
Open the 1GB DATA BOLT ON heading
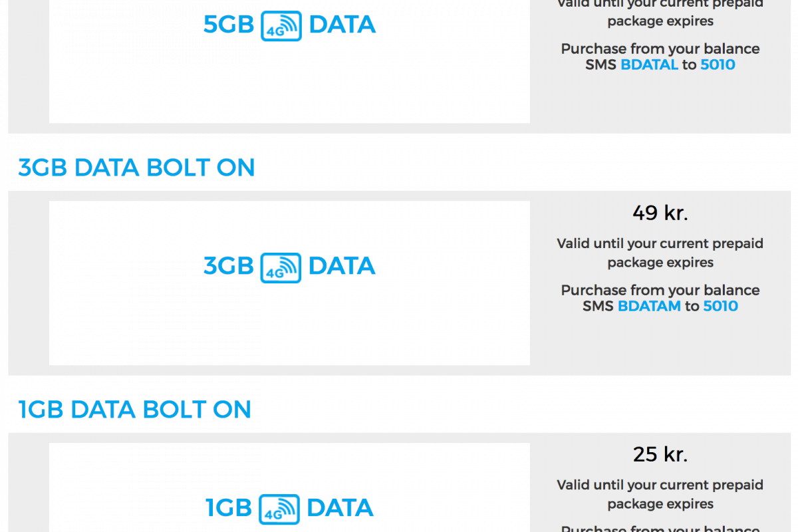coord(134,409)
